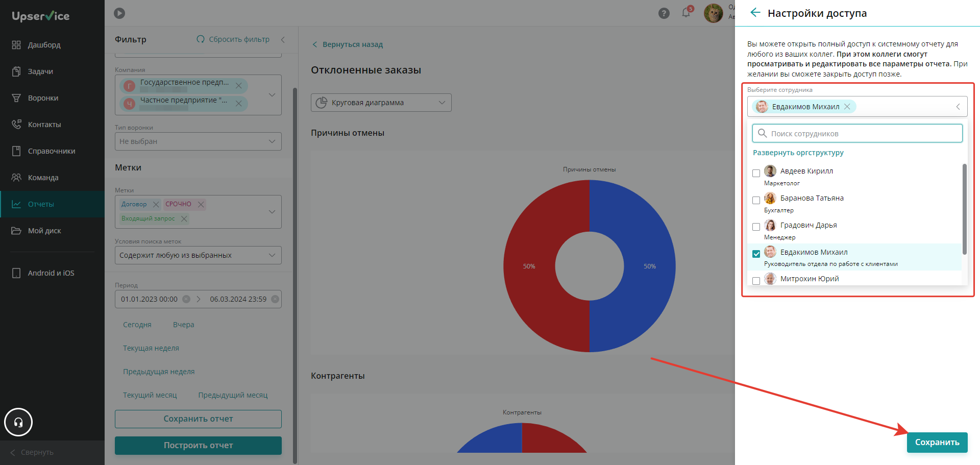Click the back arrow in Настройки доступа
Screen dimensions: 980x465
755,13
